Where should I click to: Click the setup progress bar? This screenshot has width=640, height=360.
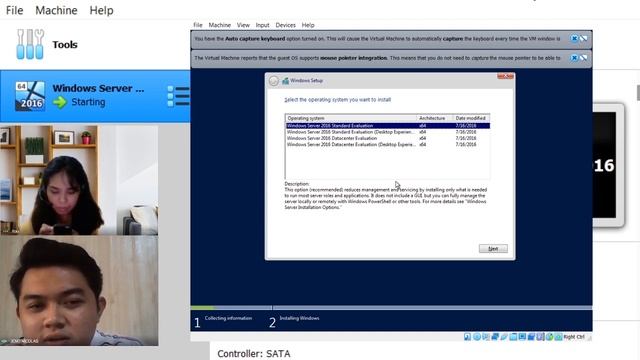tap(391, 307)
